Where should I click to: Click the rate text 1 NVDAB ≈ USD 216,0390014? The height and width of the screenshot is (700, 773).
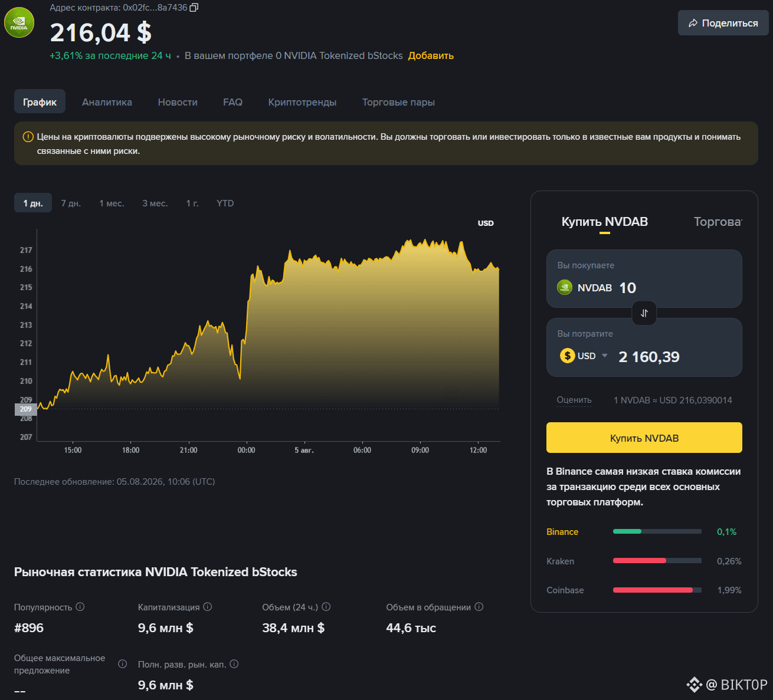coord(673,400)
